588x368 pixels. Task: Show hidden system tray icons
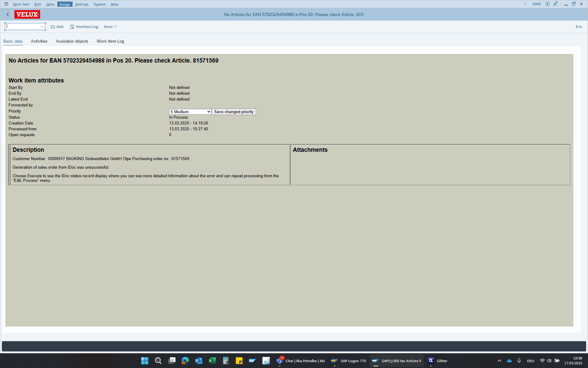[x=499, y=361]
